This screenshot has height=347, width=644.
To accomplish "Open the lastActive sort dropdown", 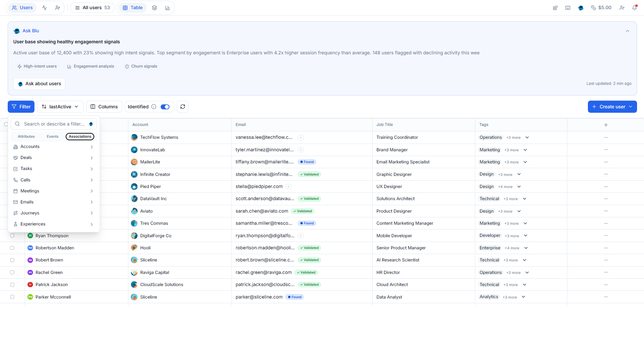I will 60,106.
